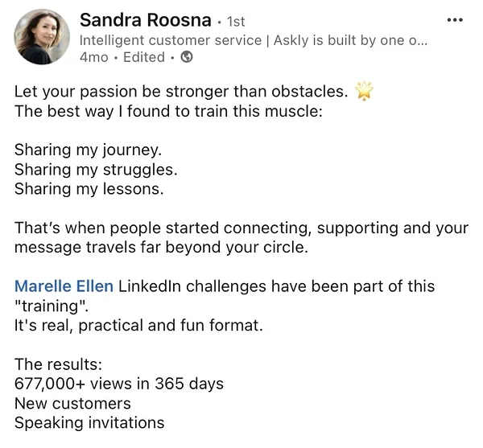483x448 pixels.
Task: Click the '677,000+ views in 365 days' line
Action: tap(118, 384)
